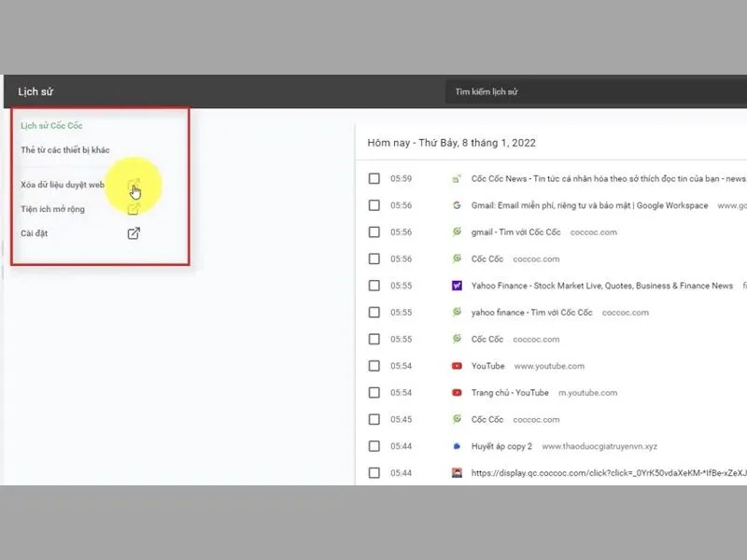This screenshot has height=560, width=747.
Task: Open Yahoo Finance - Stock Market Live link
Action: pyautogui.click(x=601, y=286)
